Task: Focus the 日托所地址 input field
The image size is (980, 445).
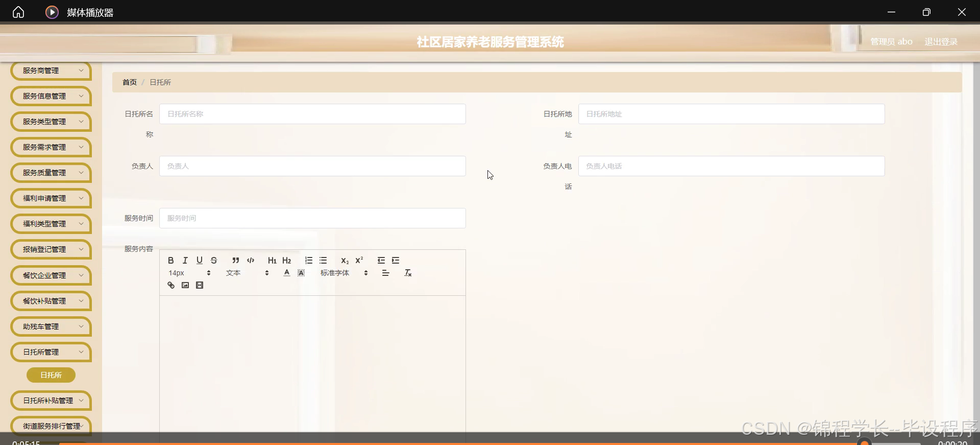Action: click(x=731, y=114)
